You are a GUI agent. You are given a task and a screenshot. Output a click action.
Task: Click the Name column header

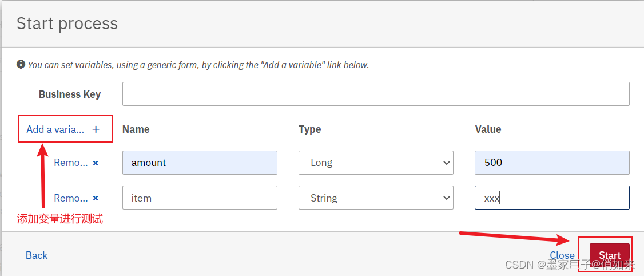tap(136, 129)
